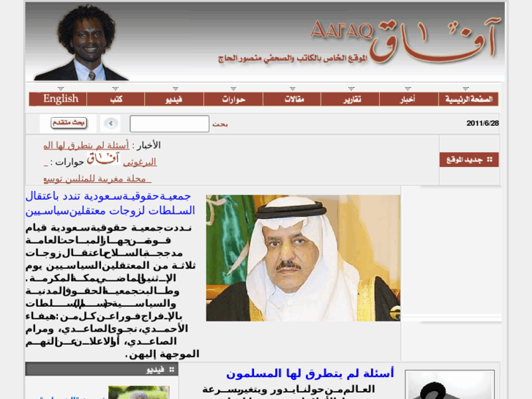Image resolution: width=532 pixels, height=399 pixels.
Task: Click the بحث search label
Action: click(220, 124)
